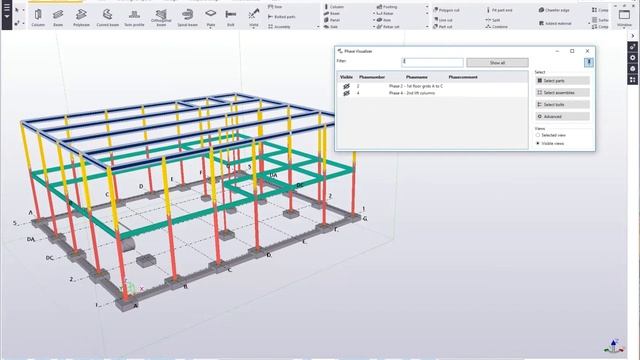Click the Advanced button
This screenshot has width=640, height=360.
click(562, 116)
